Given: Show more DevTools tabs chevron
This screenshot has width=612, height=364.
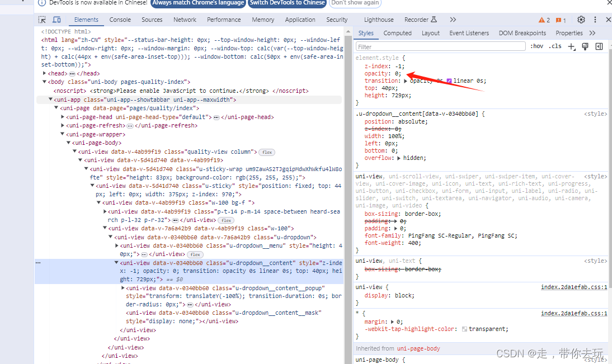Looking at the screenshot, I should pos(453,20).
